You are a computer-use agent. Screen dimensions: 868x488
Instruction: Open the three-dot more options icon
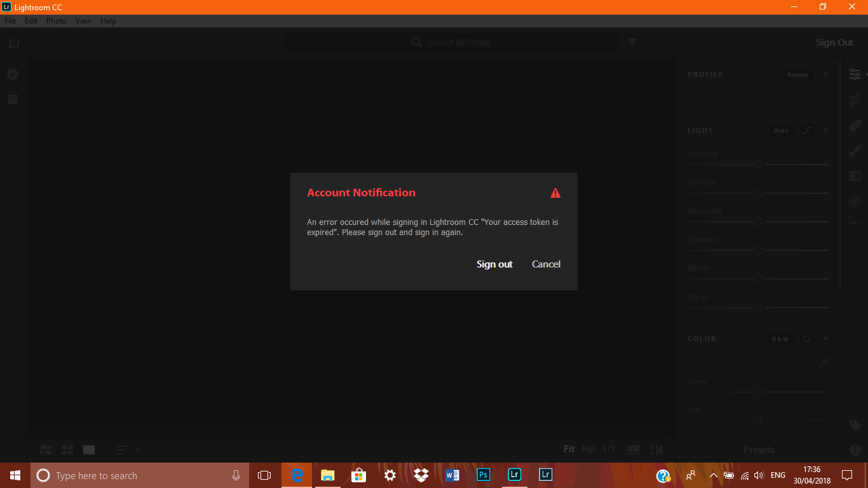click(855, 223)
